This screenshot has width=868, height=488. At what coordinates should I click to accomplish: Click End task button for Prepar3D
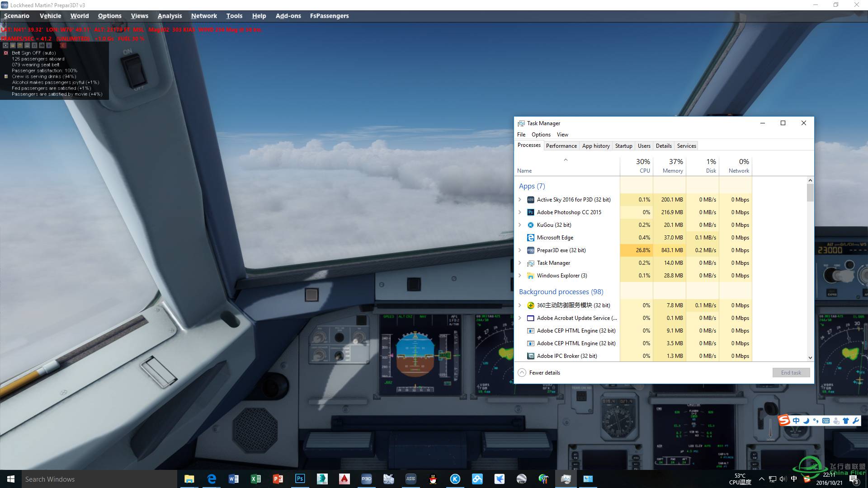791,372
